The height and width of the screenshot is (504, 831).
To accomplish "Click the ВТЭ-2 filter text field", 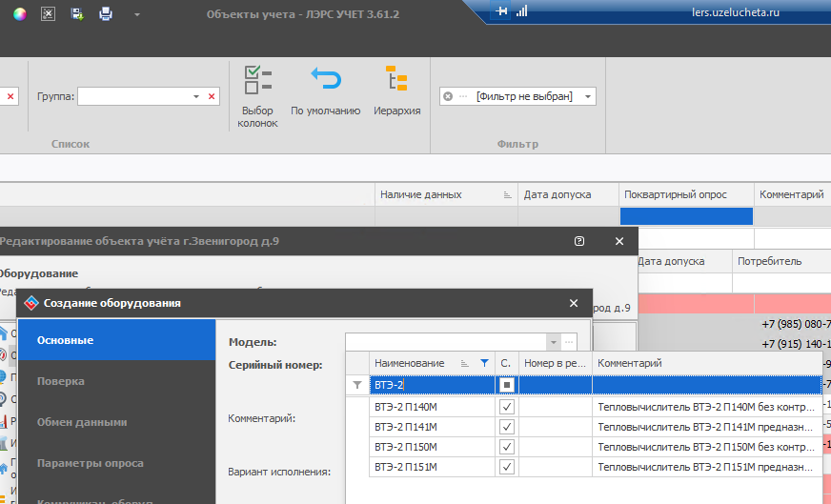I will [432, 385].
